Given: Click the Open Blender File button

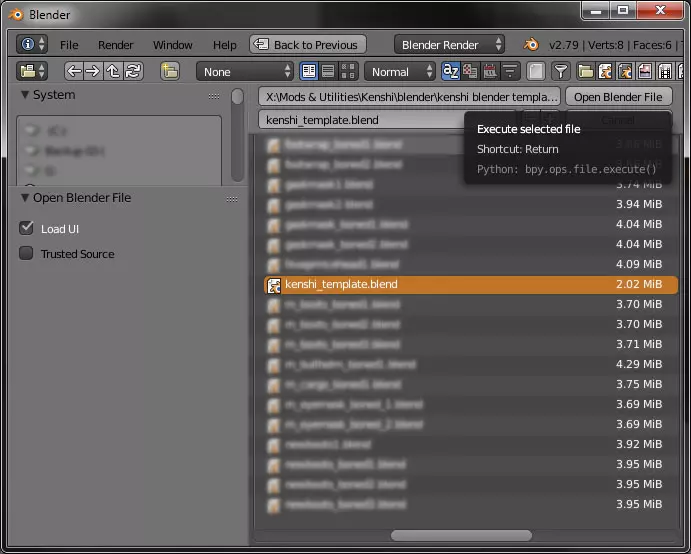Looking at the screenshot, I should (x=618, y=97).
